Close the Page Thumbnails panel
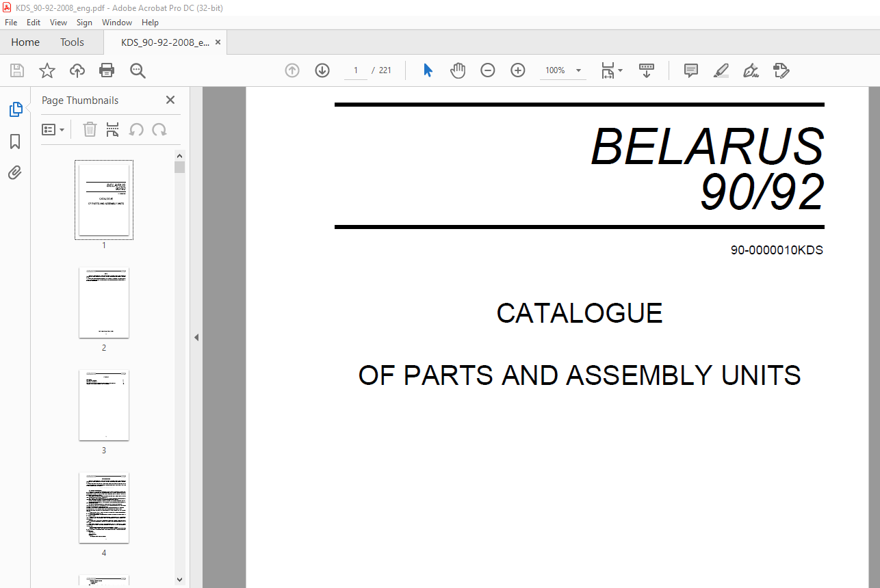The height and width of the screenshot is (588, 880). pos(170,100)
